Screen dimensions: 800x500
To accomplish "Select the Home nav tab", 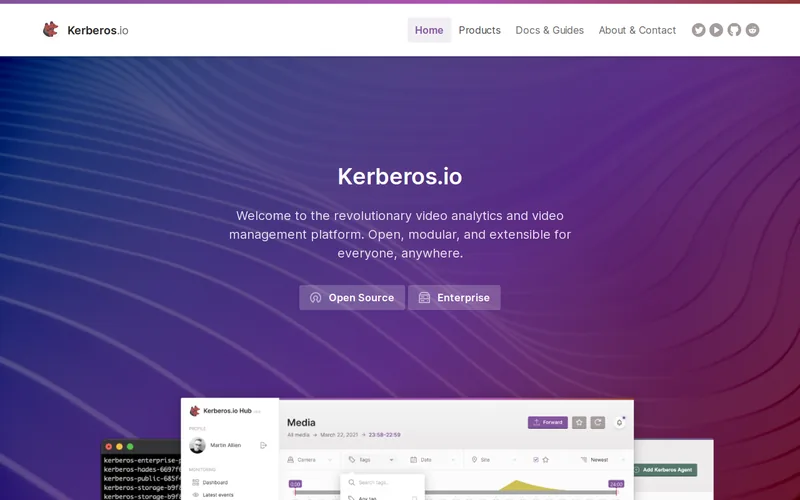I will click(x=429, y=30).
